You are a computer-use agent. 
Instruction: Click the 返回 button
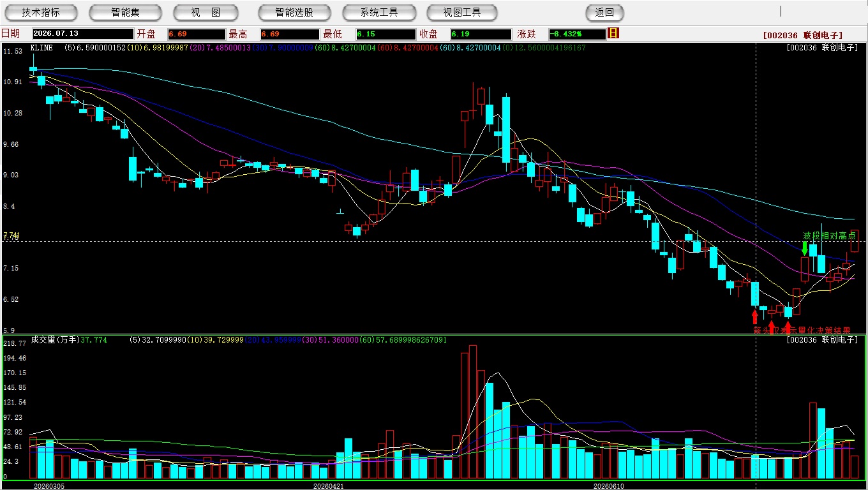coord(604,12)
